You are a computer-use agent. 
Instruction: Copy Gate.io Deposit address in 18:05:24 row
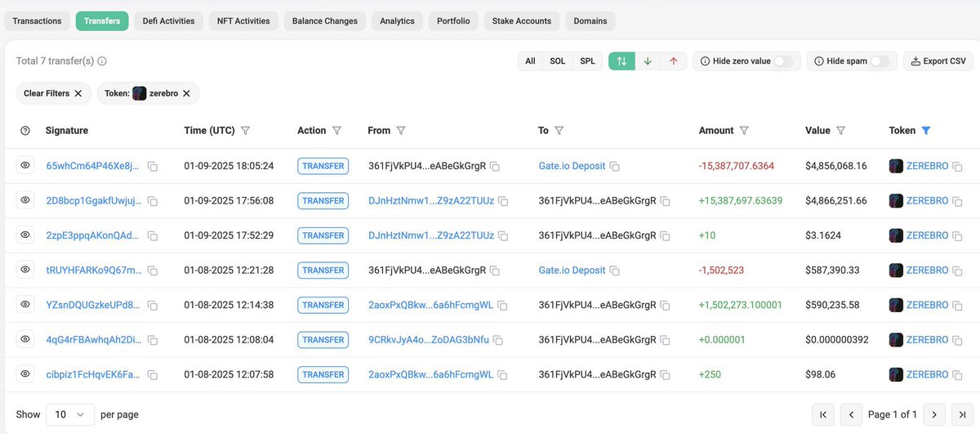pyautogui.click(x=615, y=166)
